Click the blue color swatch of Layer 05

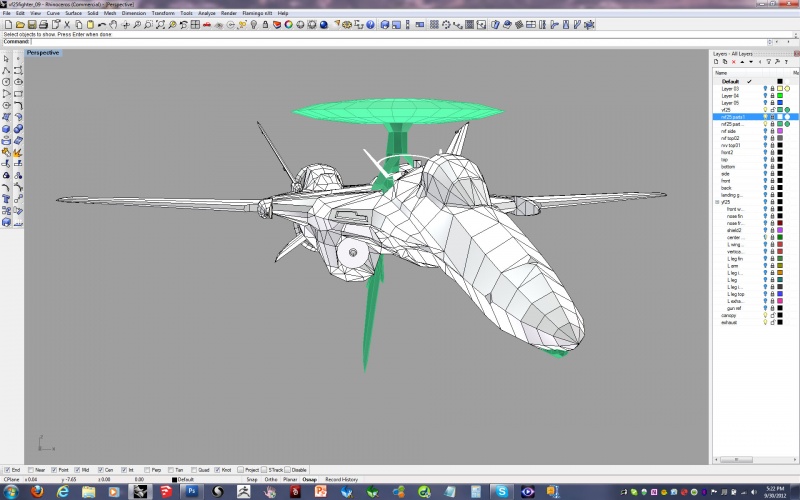[x=780, y=103]
